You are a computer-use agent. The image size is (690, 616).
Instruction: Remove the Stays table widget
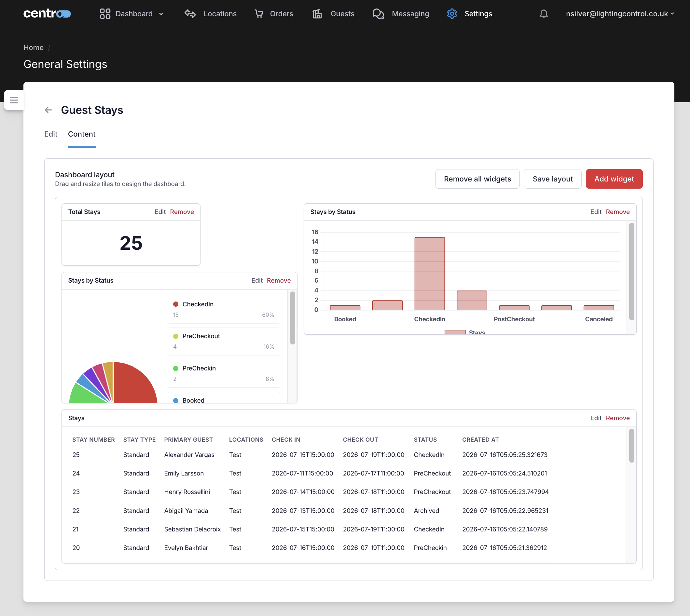click(617, 418)
